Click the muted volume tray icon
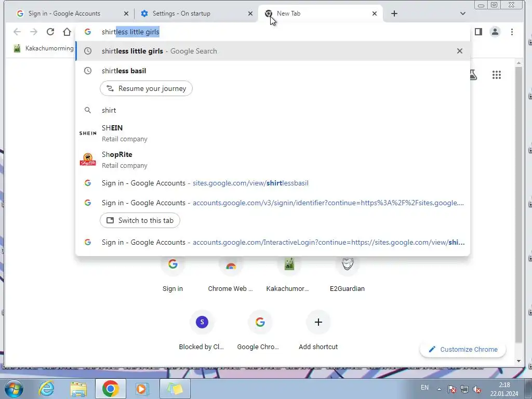532x399 pixels. click(477, 389)
